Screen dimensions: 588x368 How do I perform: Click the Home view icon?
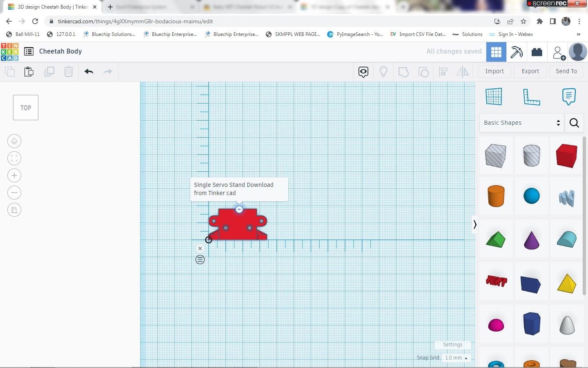pos(14,141)
